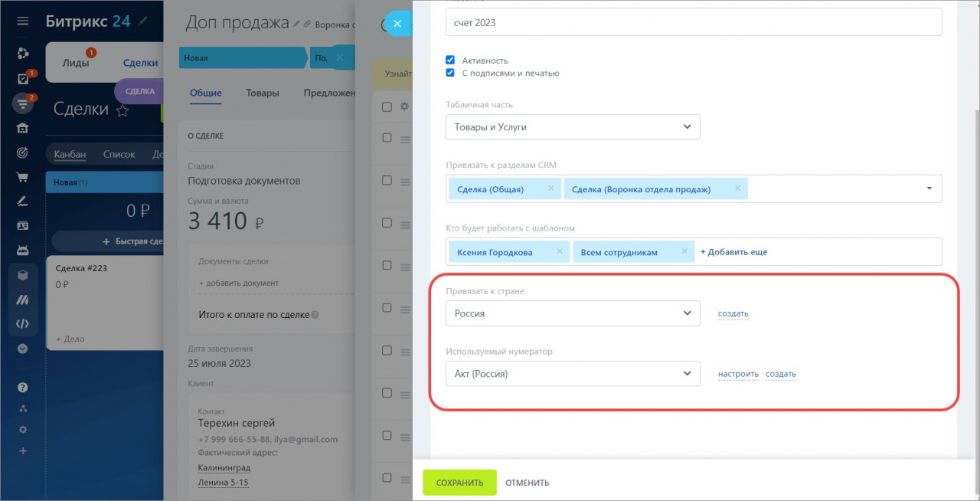The image size is (980, 501).
Task: Open the Лиды tab
Action: (x=76, y=63)
